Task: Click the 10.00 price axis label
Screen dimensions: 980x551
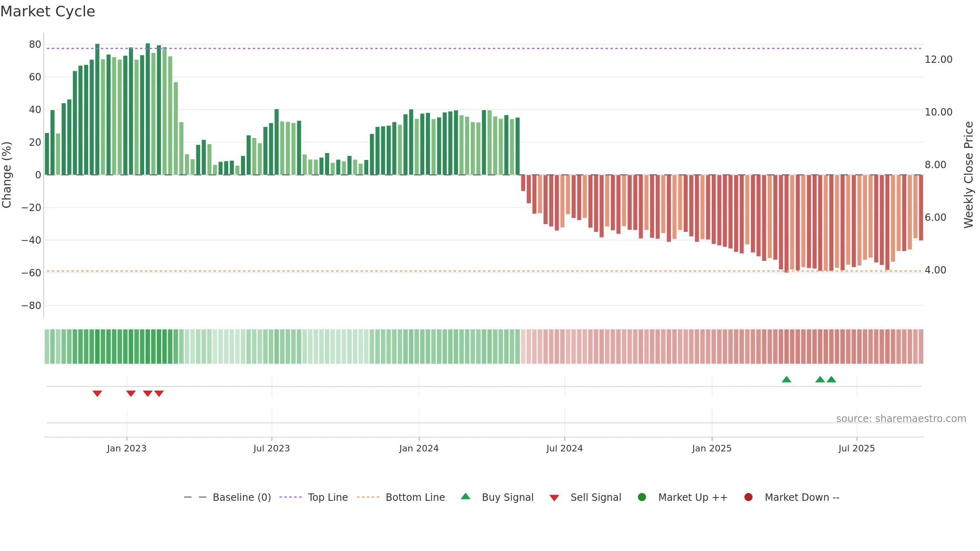Action: [x=938, y=112]
